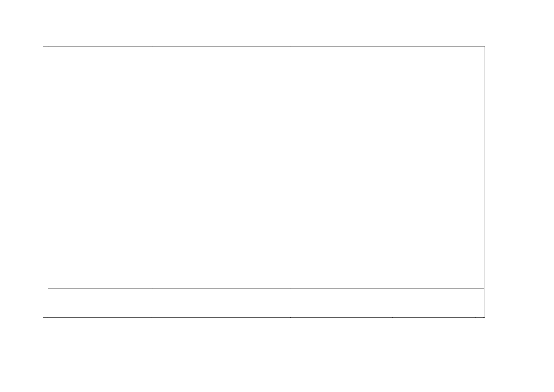
Task: Click inside the middle empty panel
Action: (263, 232)
